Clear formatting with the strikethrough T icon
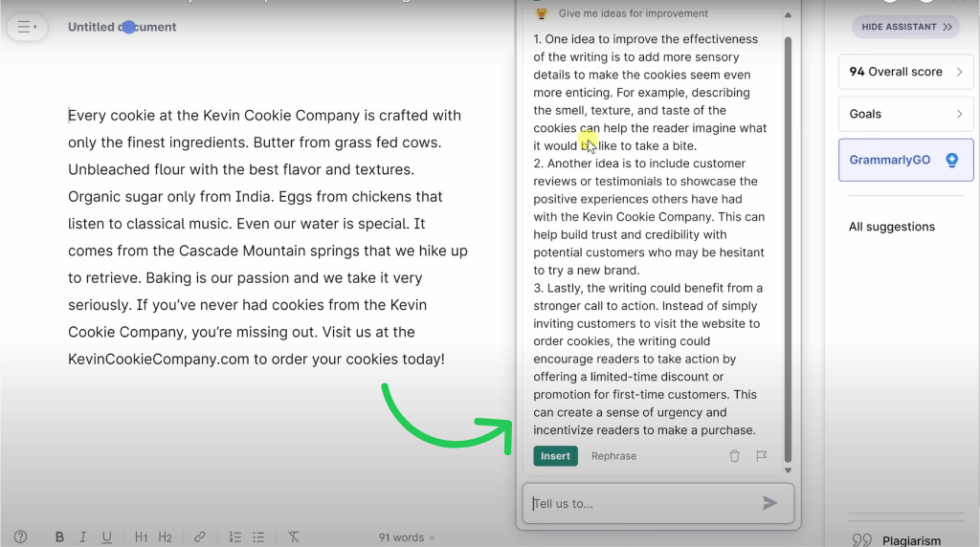This screenshot has height=547, width=980. [293, 537]
